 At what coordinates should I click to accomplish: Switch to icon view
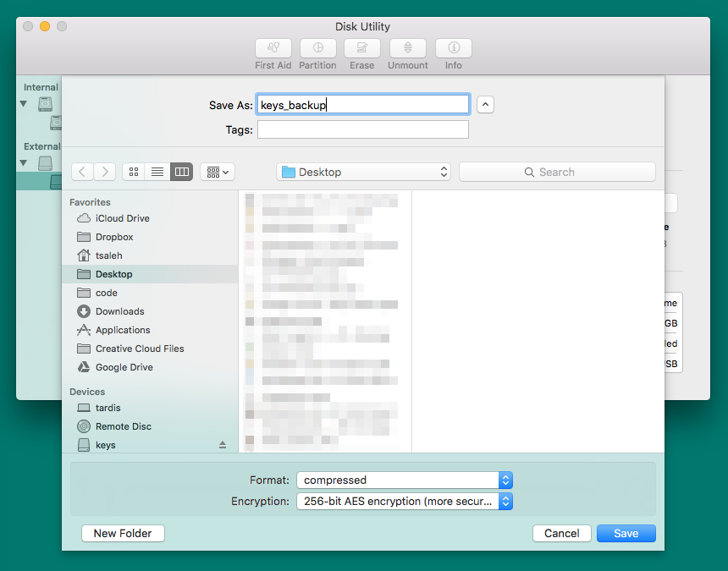pyautogui.click(x=134, y=172)
